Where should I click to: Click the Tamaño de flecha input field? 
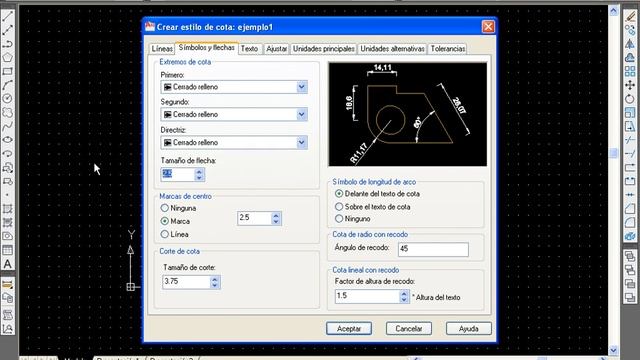178,174
